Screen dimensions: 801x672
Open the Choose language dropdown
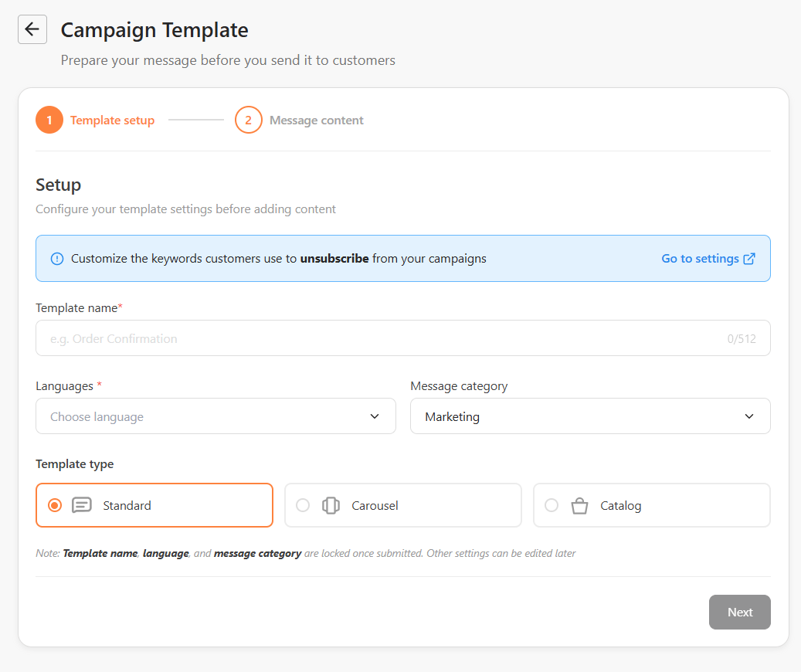[x=216, y=416]
